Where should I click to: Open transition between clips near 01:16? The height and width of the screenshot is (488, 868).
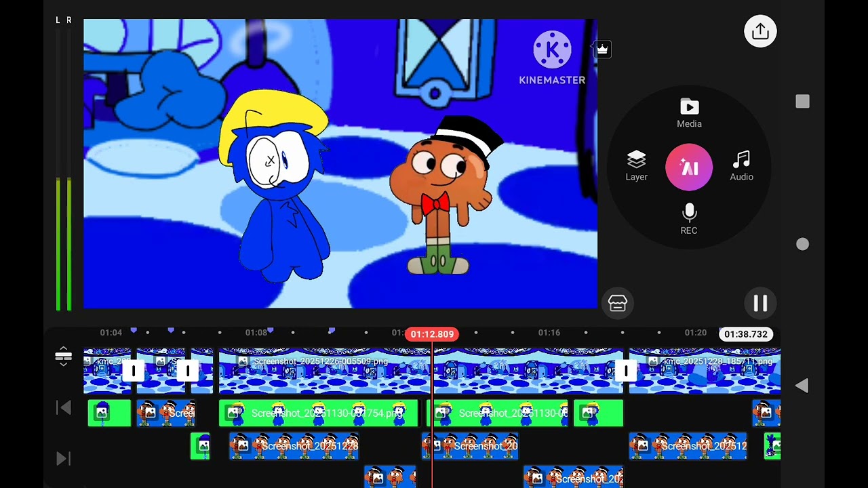(x=626, y=371)
